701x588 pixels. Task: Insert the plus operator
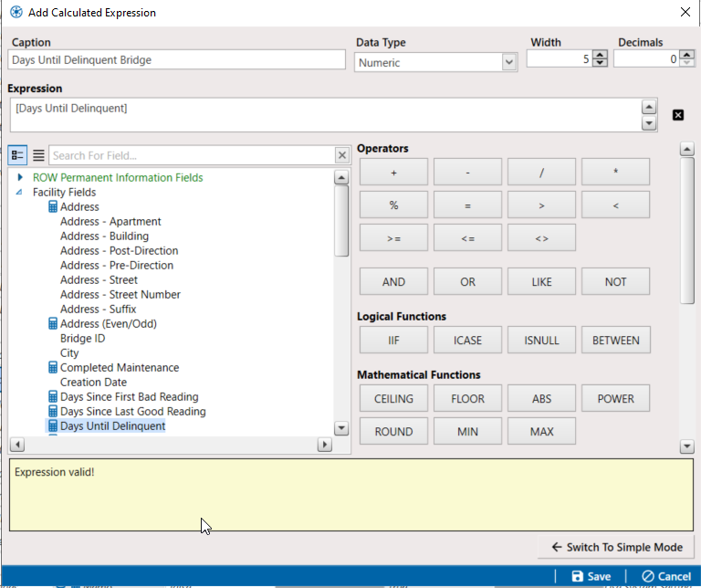(393, 172)
